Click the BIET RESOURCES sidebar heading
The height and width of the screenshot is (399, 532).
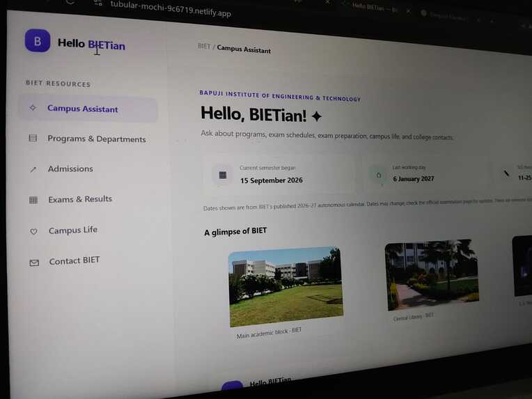[x=58, y=84]
